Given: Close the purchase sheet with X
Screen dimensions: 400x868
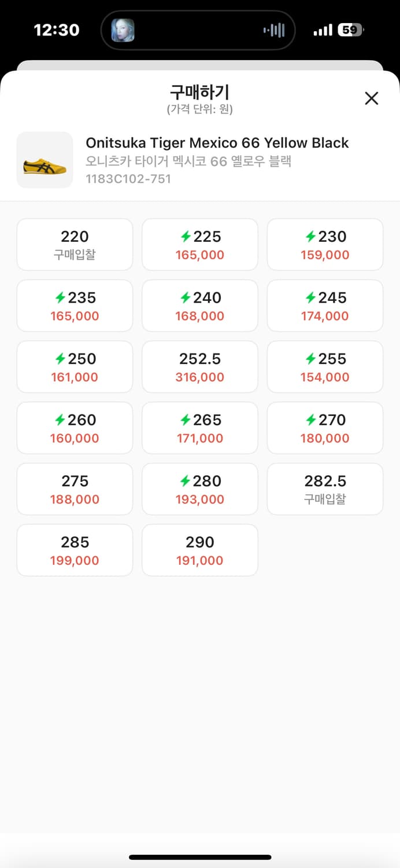Looking at the screenshot, I should pyautogui.click(x=371, y=98).
